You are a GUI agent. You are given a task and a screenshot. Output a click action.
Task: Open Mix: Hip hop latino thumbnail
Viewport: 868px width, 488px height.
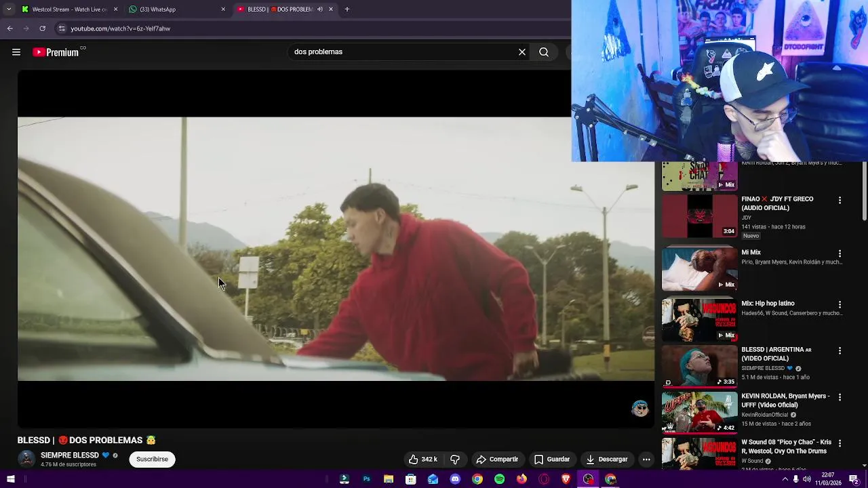click(x=699, y=320)
